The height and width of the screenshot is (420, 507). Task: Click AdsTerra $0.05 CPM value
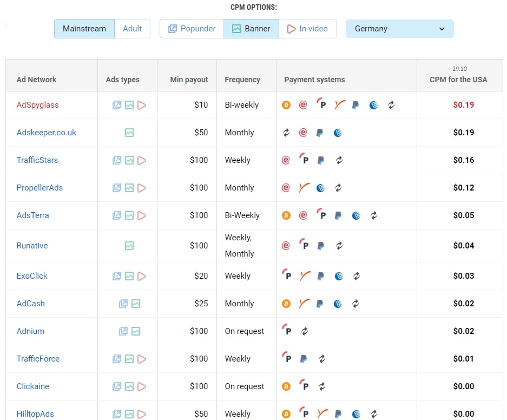click(x=463, y=215)
